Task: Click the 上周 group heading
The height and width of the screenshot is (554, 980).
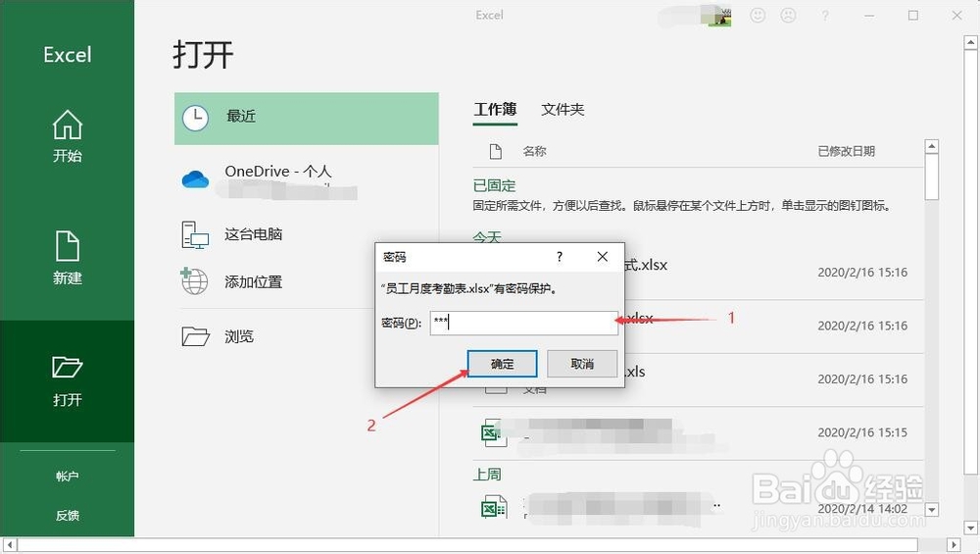Action: point(487,475)
